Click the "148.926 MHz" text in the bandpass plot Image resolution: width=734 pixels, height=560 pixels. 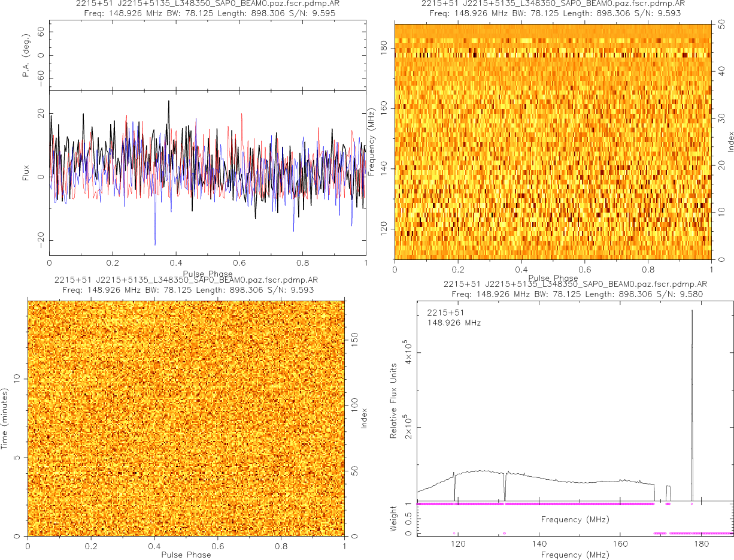(x=454, y=323)
